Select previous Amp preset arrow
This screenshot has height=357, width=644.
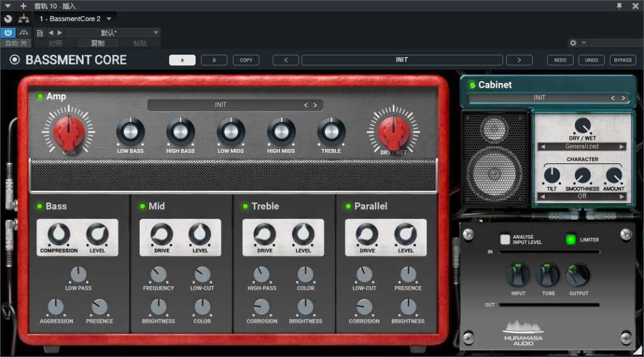pos(306,105)
